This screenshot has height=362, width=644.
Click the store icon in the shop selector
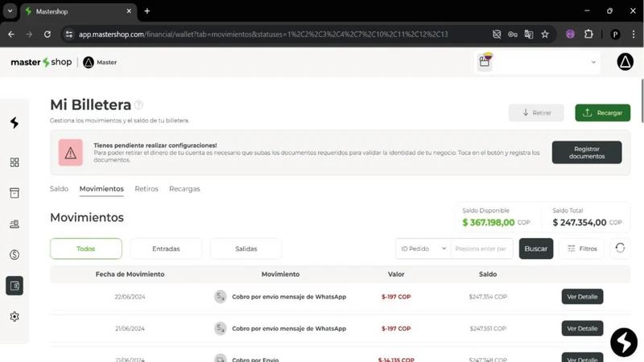point(485,62)
